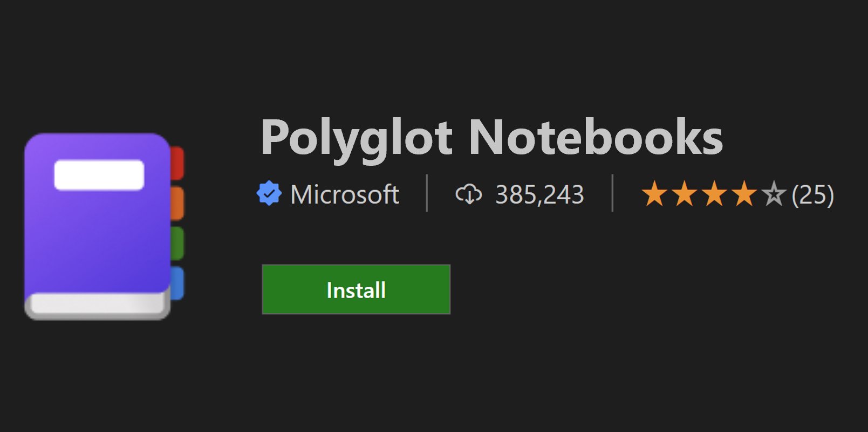Viewport: 868px width, 432px height.
Task: Click the first orange rating star
Action: (x=655, y=194)
